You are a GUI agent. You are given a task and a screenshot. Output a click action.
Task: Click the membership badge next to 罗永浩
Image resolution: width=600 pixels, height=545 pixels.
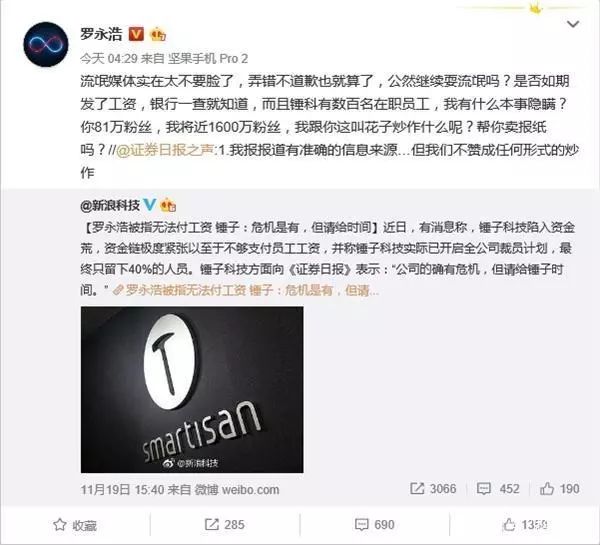(x=158, y=34)
